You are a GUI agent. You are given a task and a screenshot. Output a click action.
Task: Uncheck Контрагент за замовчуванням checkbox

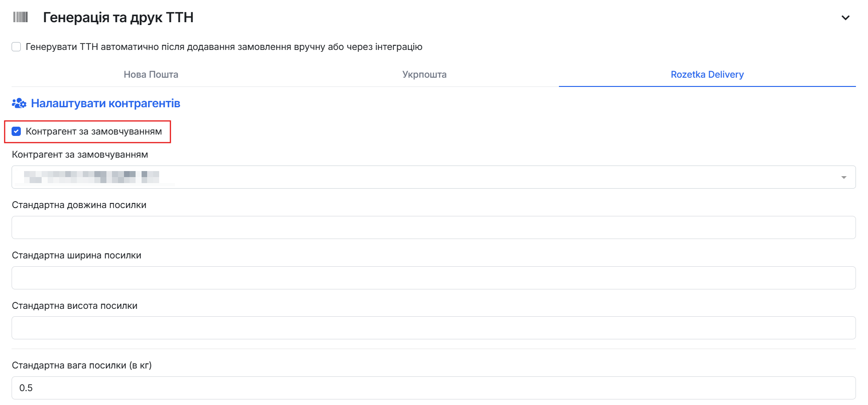[x=16, y=131]
